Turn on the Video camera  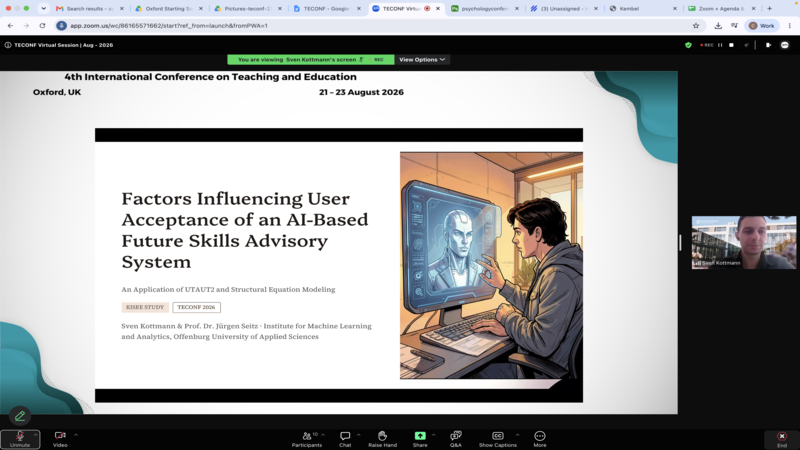pyautogui.click(x=60, y=439)
